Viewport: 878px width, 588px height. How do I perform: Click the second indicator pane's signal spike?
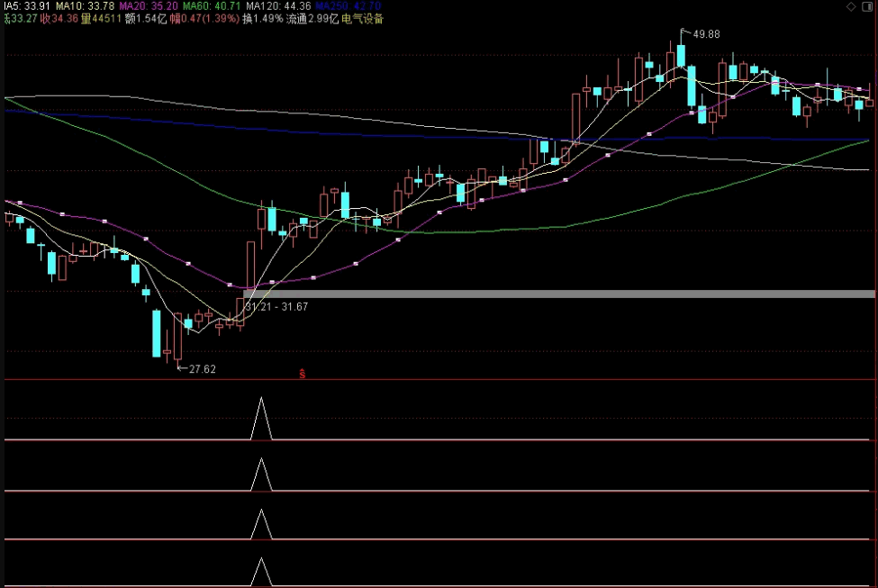pos(261,475)
